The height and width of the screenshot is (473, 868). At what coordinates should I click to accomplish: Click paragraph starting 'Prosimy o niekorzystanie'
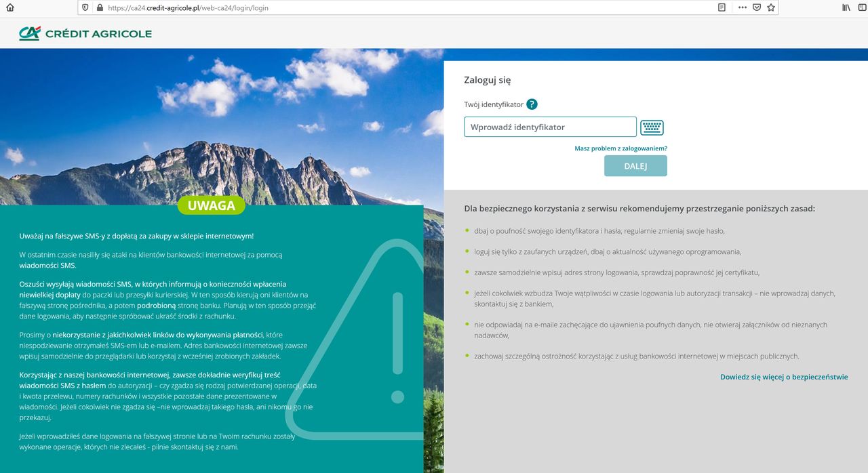click(x=163, y=346)
